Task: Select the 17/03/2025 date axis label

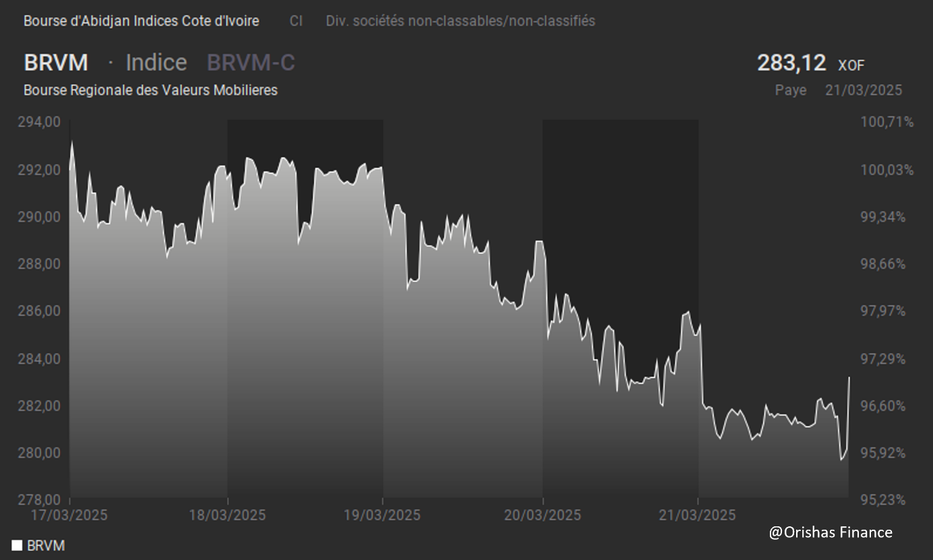Action: (69, 515)
